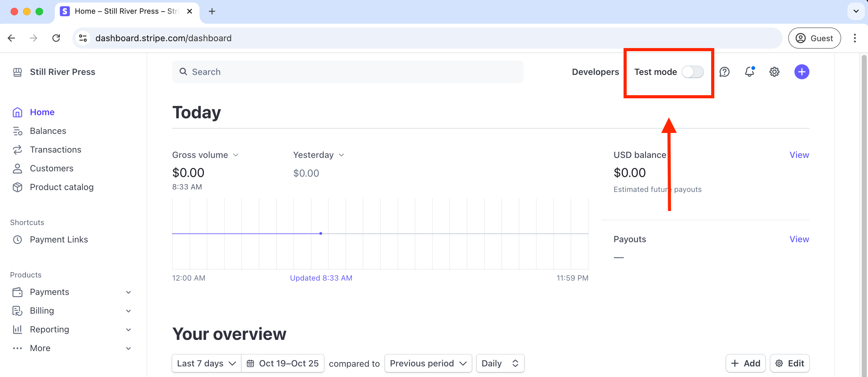Open the Home sidebar icon

pos(17,112)
